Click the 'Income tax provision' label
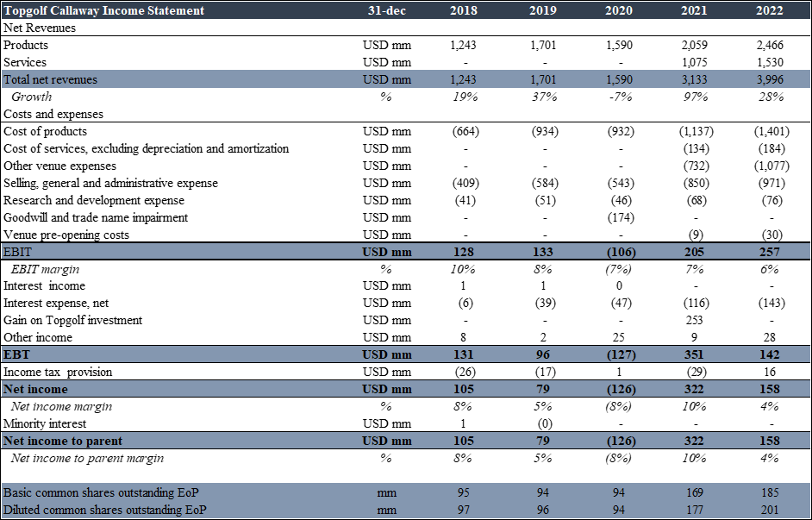This screenshot has height=520, width=812. click(58, 372)
